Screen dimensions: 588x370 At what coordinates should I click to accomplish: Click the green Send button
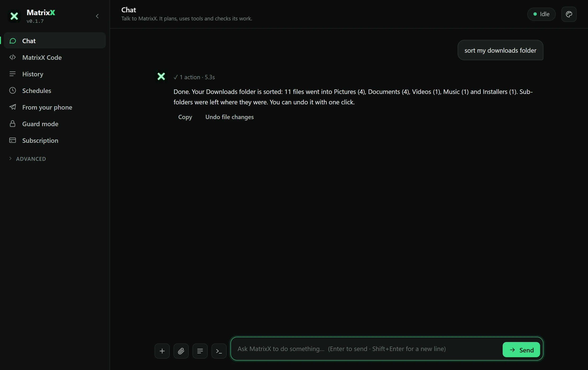(521, 350)
